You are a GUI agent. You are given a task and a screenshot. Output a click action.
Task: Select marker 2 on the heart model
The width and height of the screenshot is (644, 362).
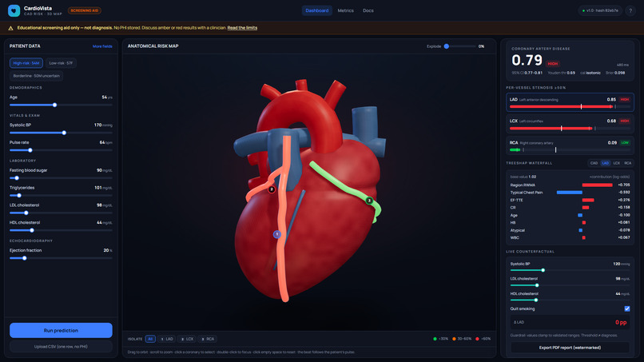pos(272,189)
